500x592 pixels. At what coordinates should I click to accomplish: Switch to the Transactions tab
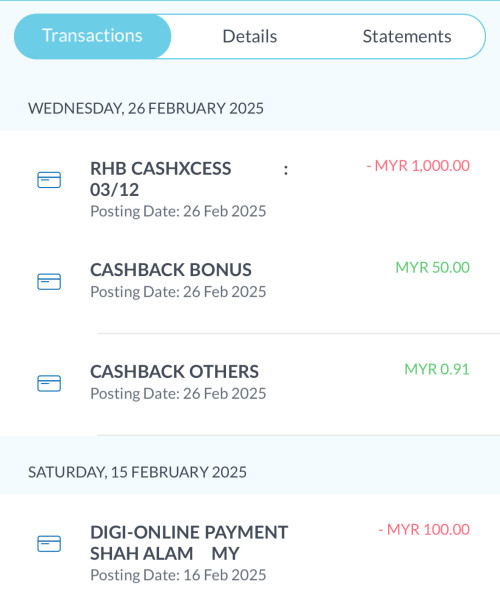tap(92, 36)
